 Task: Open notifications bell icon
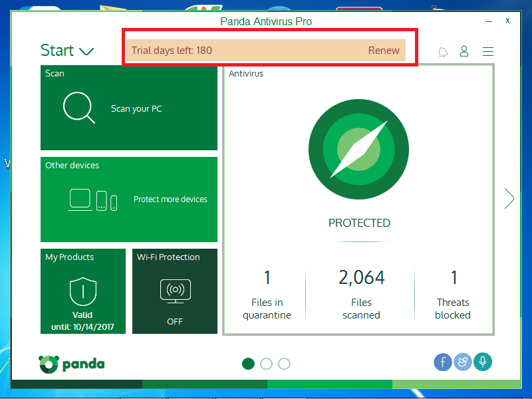coord(443,52)
